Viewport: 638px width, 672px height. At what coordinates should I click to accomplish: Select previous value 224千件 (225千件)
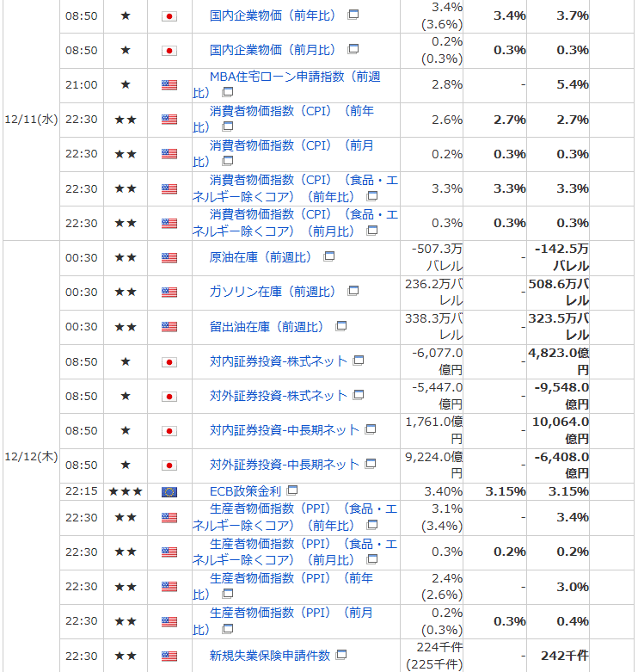(434, 656)
